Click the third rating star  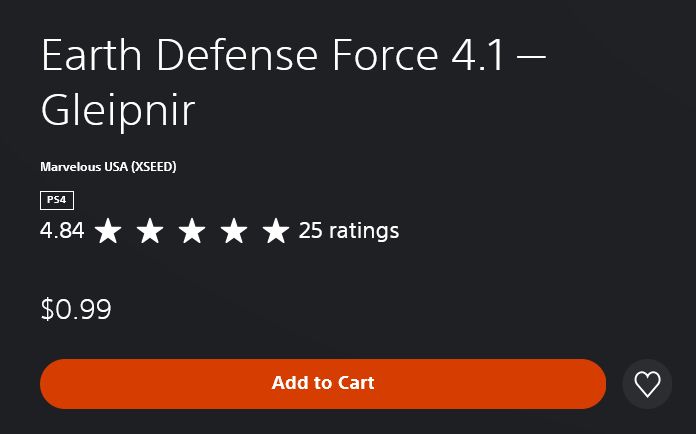[192, 232]
